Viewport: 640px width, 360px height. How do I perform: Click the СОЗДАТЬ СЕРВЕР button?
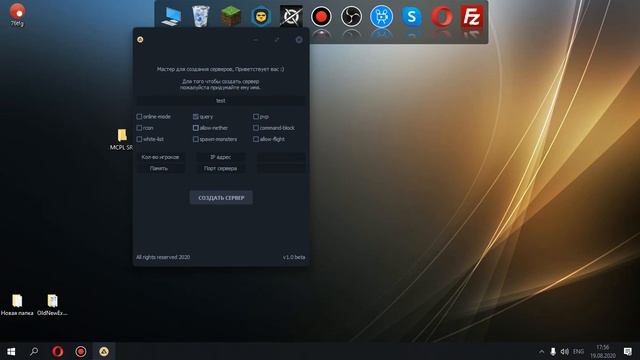(221, 198)
